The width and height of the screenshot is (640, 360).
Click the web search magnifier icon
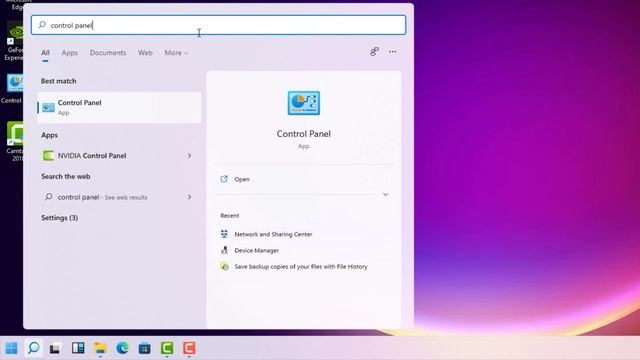coord(49,197)
